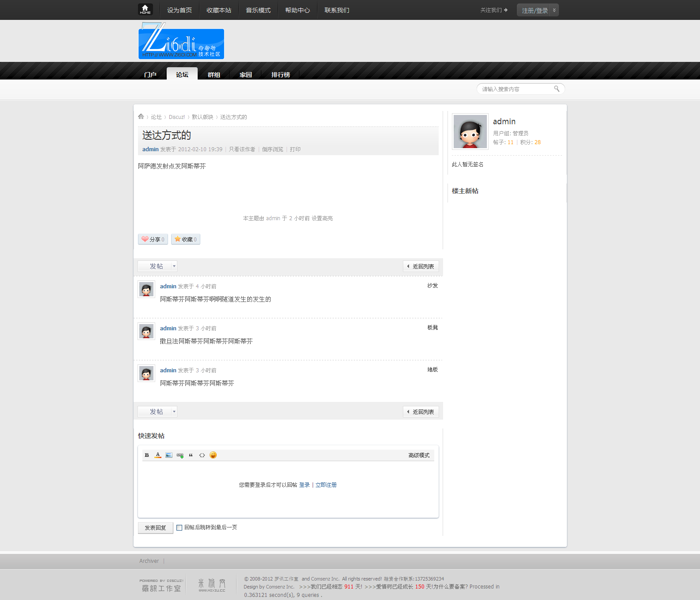This screenshot has height=600, width=700.
Task: Click the 收藏 button under post
Action: (186, 239)
